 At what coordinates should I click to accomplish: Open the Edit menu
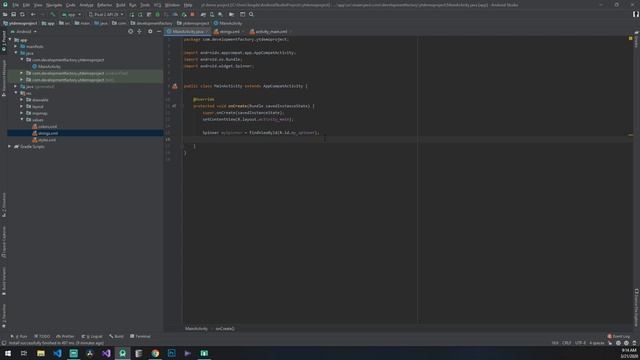(x=27, y=5)
